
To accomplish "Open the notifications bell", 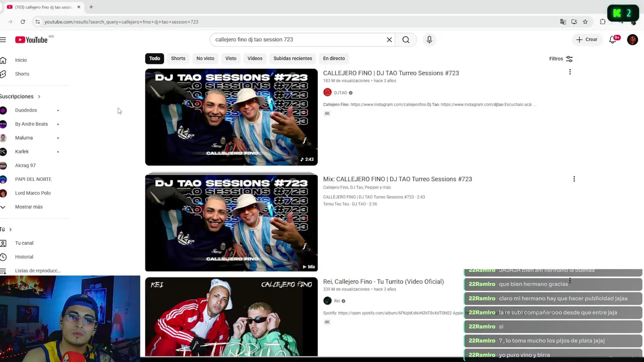I will [613, 40].
